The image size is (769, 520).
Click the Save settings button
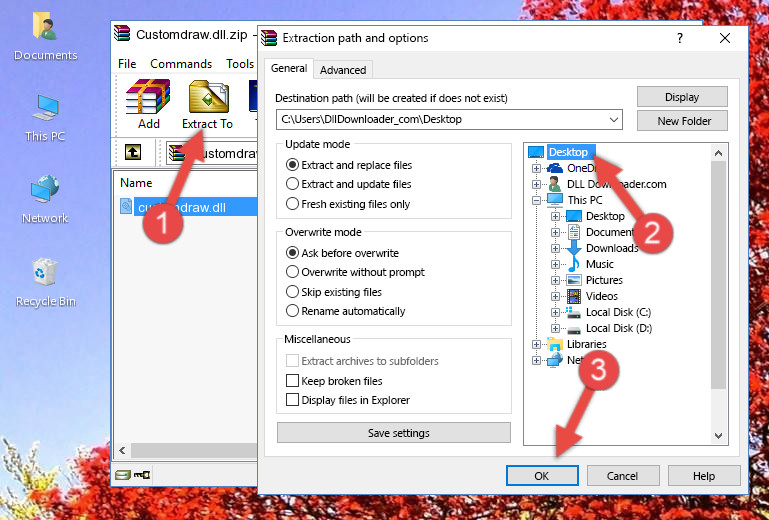tap(394, 433)
